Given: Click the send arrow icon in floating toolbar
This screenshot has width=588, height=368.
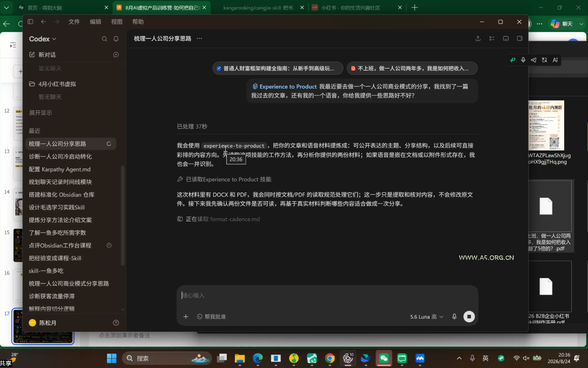Looking at the screenshot, I should pyautogui.click(x=534, y=60).
